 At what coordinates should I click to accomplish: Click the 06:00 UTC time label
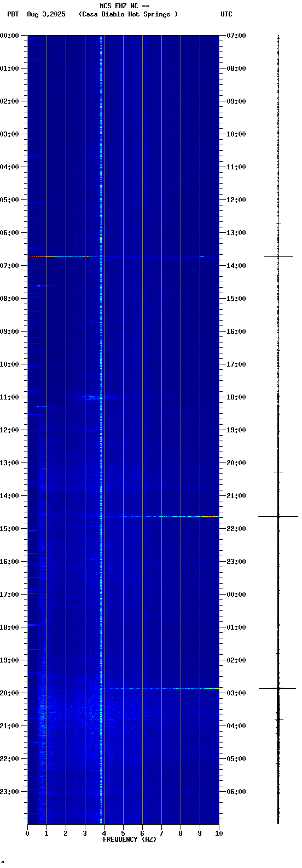(x=236, y=791)
